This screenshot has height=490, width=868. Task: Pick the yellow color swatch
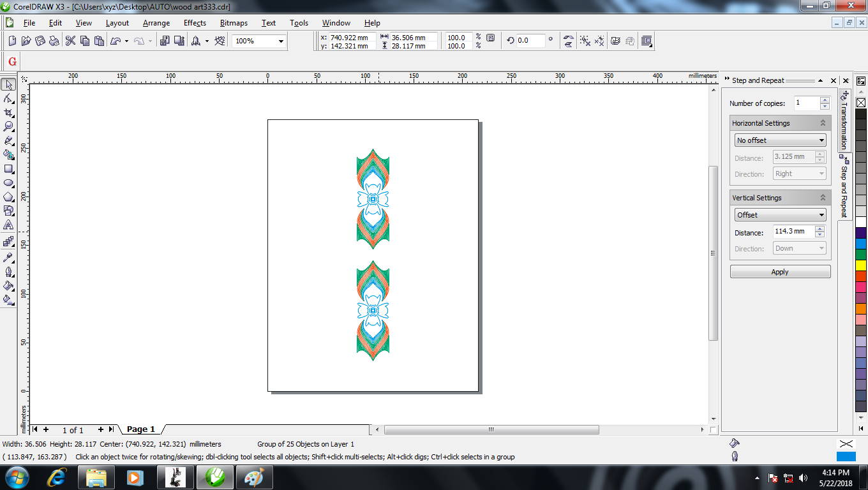pos(861,265)
